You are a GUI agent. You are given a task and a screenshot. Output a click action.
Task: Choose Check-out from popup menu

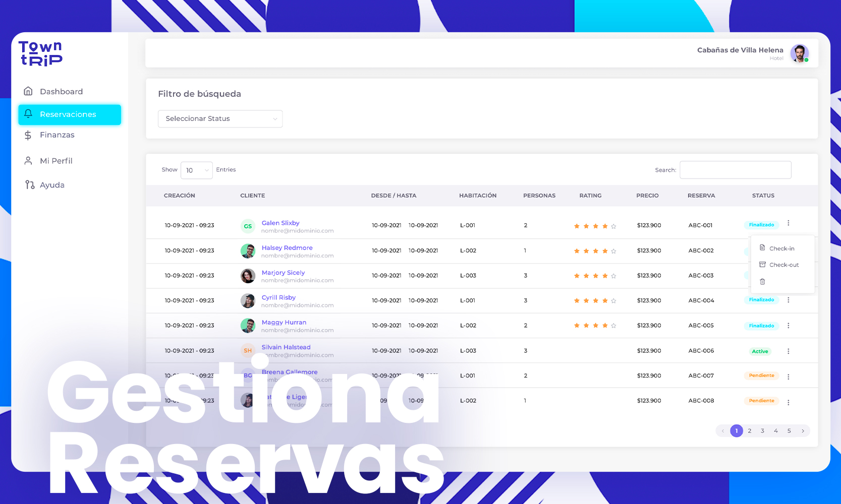[x=783, y=265]
